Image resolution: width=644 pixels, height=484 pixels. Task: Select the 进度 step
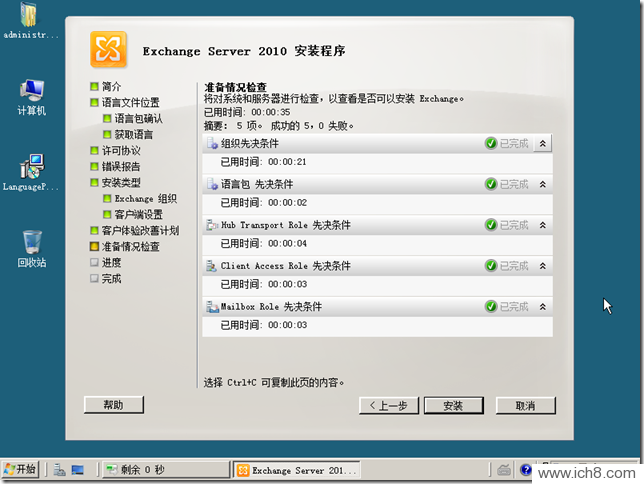click(x=106, y=263)
